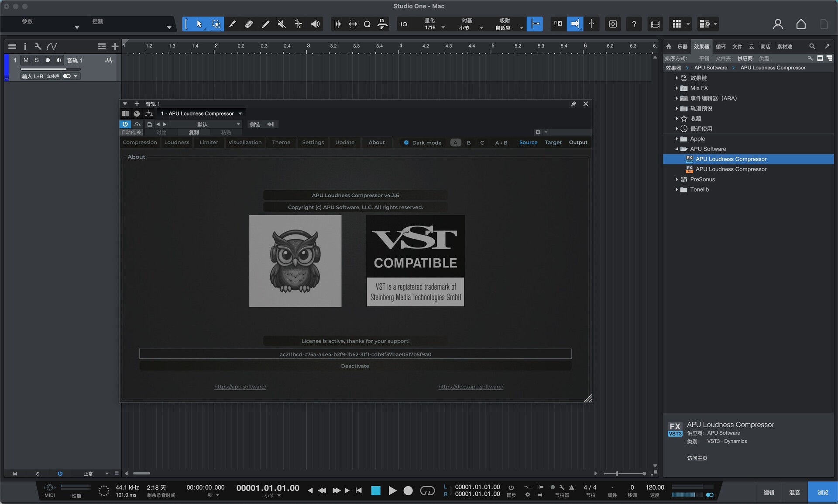Select the Bend tool
This screenshot has width=838, height=504.
(299, 24)
